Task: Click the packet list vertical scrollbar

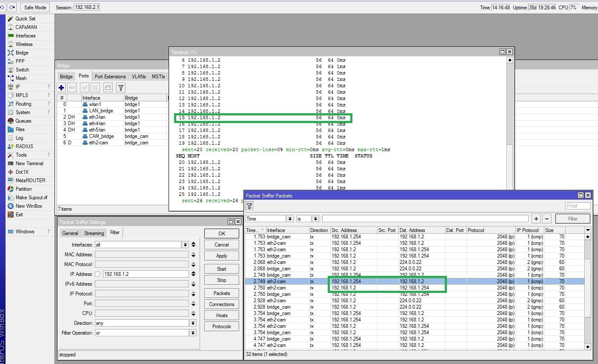Action: coord(587,289)
